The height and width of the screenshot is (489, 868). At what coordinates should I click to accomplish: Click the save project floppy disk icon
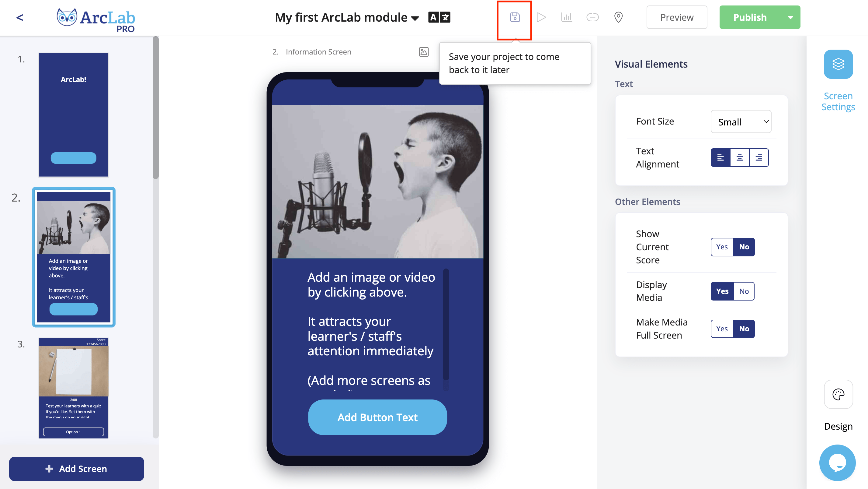click(515, 17)
